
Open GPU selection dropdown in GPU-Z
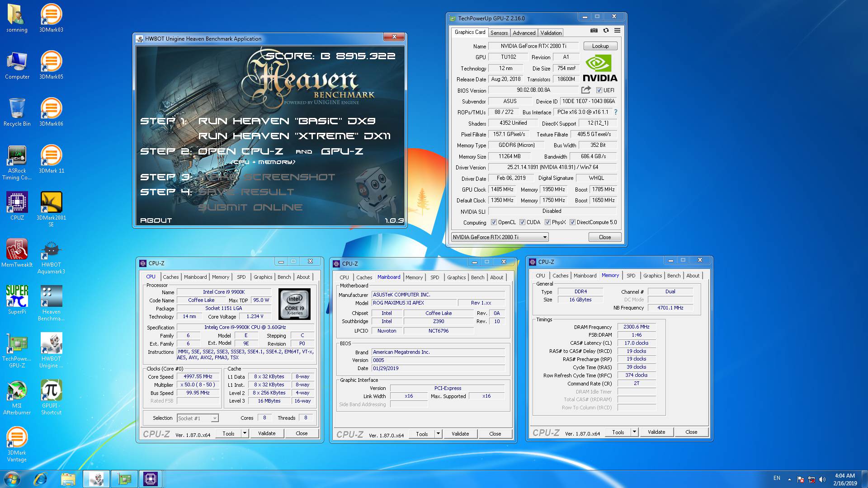tap(500, 237)
